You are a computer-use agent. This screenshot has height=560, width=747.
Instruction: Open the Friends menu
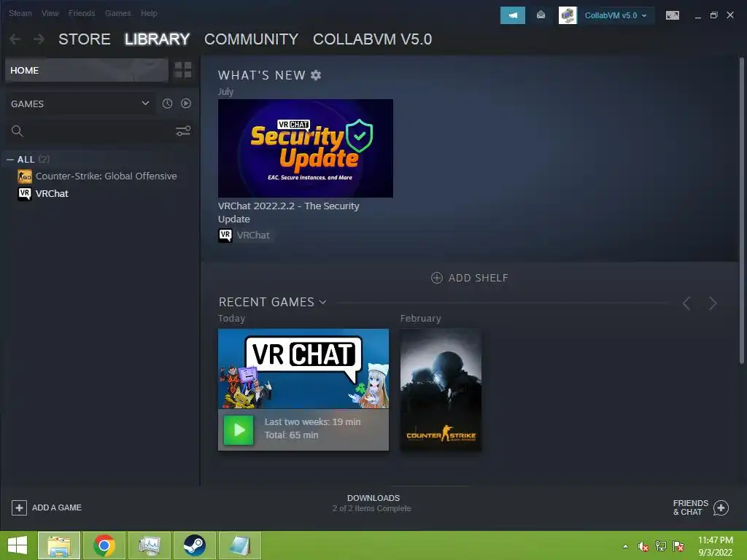82,13
